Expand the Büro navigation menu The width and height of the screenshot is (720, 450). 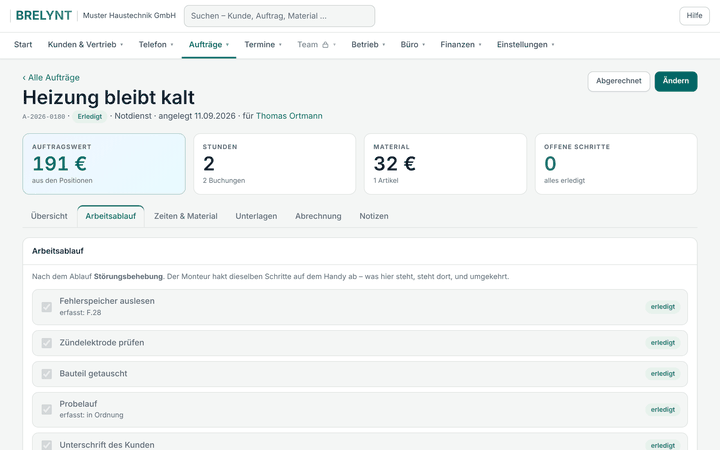[x=413, y=45]
